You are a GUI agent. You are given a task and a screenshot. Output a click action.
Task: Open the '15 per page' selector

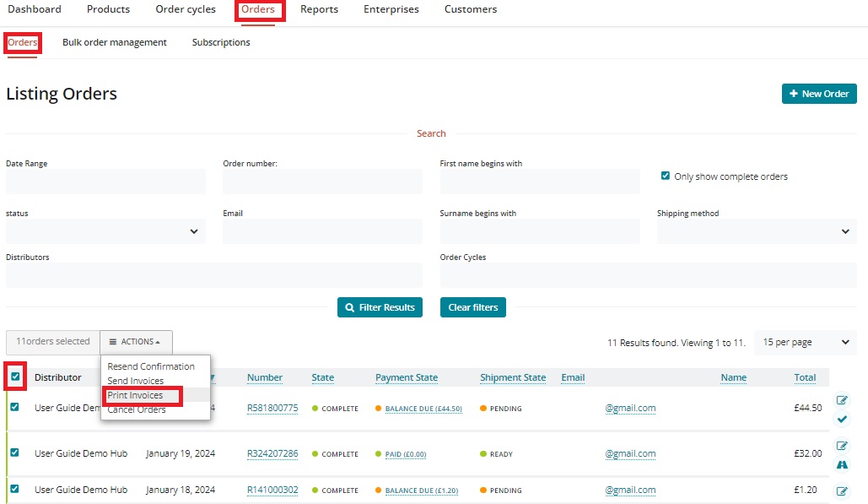click(x=805, y=342)
